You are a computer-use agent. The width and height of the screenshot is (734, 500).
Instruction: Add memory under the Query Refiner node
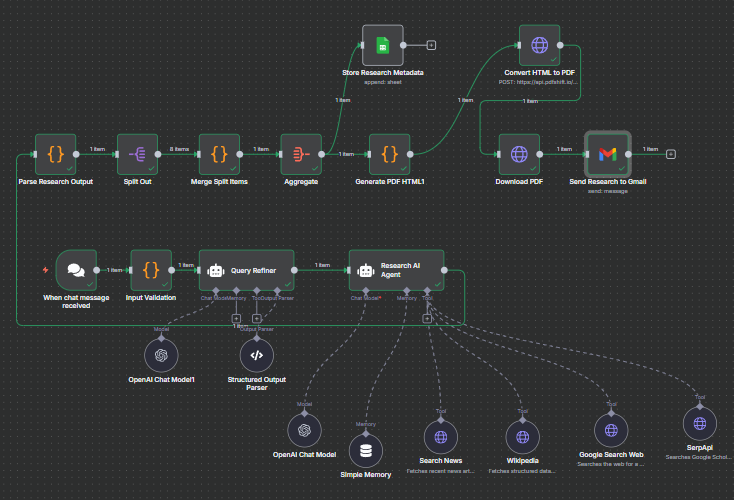click(236, 318)
